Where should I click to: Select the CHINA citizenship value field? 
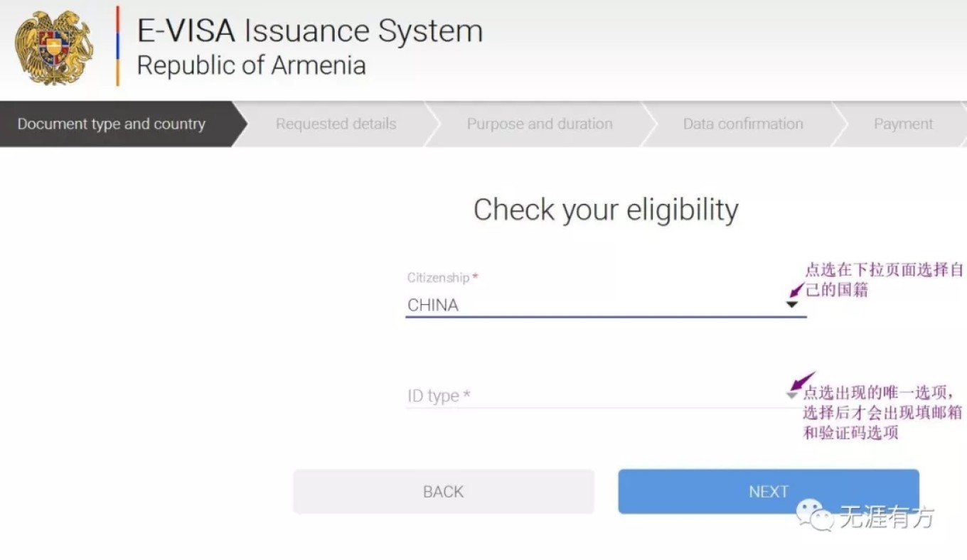tap(606, 305)
